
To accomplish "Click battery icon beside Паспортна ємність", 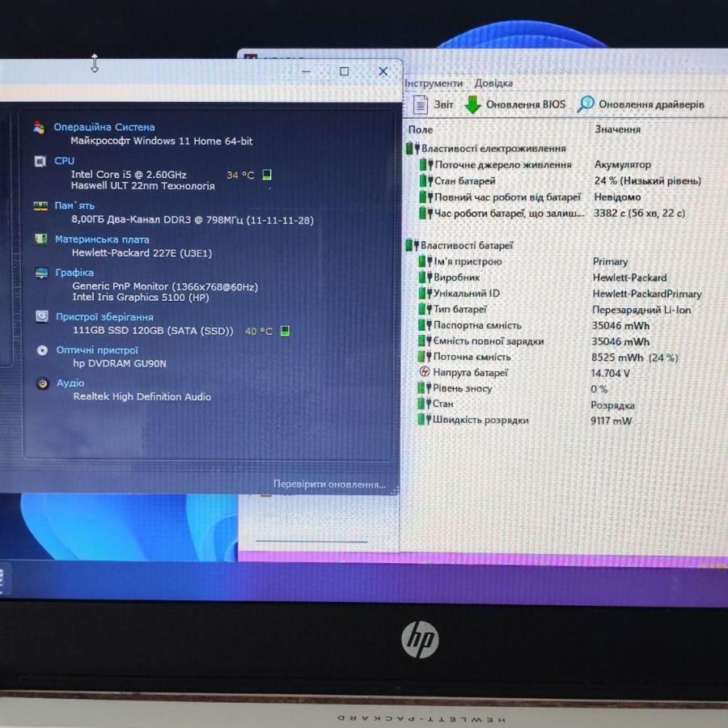I will [425, 324].
